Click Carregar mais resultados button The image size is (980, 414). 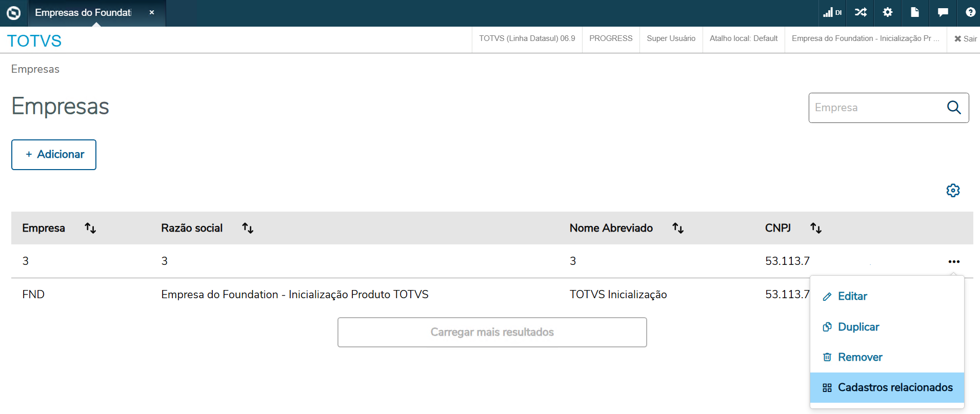tap(492, 332)
